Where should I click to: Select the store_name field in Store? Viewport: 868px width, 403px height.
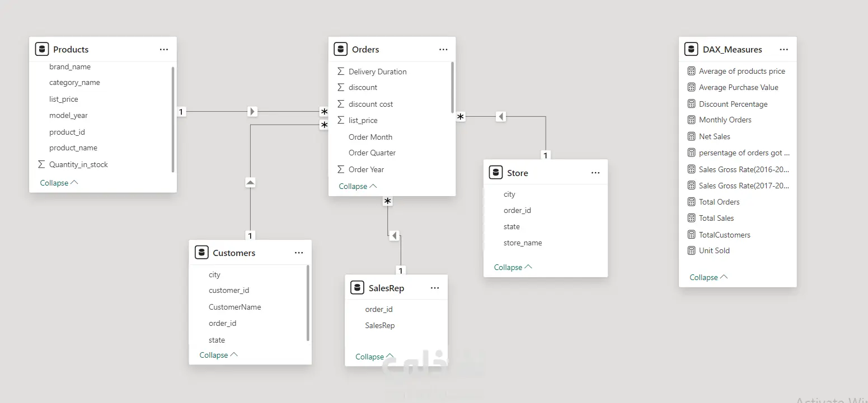tap(523, 243)
